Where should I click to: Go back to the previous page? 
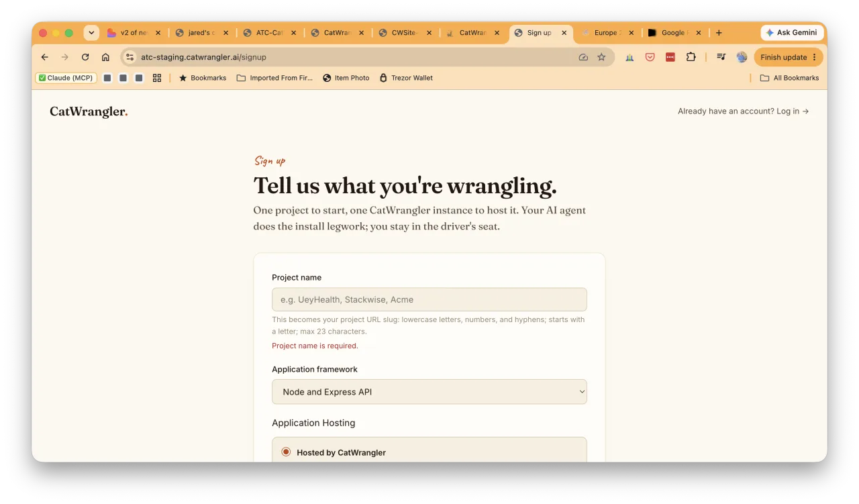tap(45, 57)
